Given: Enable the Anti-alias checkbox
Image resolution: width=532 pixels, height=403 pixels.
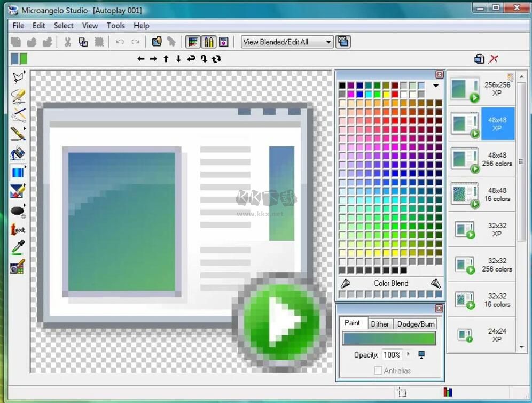Looking at the screenshot, I should coord(378,370).
